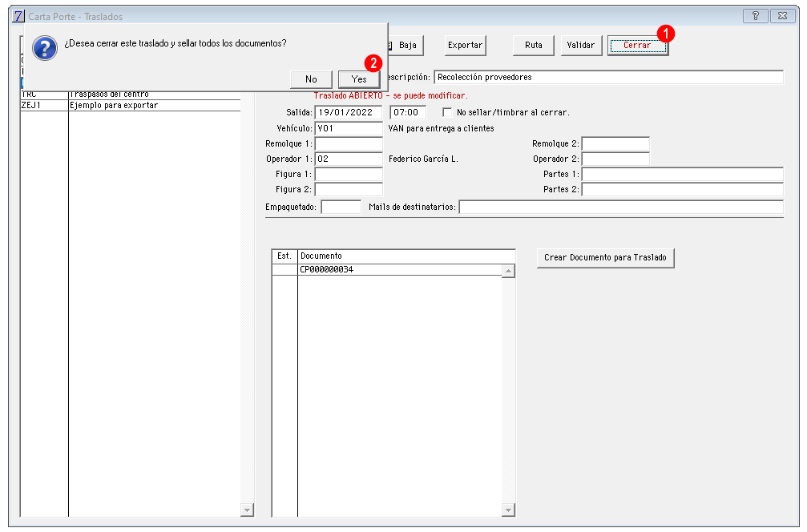Click the document list scroll up arrow

click(x=508, y=271)
